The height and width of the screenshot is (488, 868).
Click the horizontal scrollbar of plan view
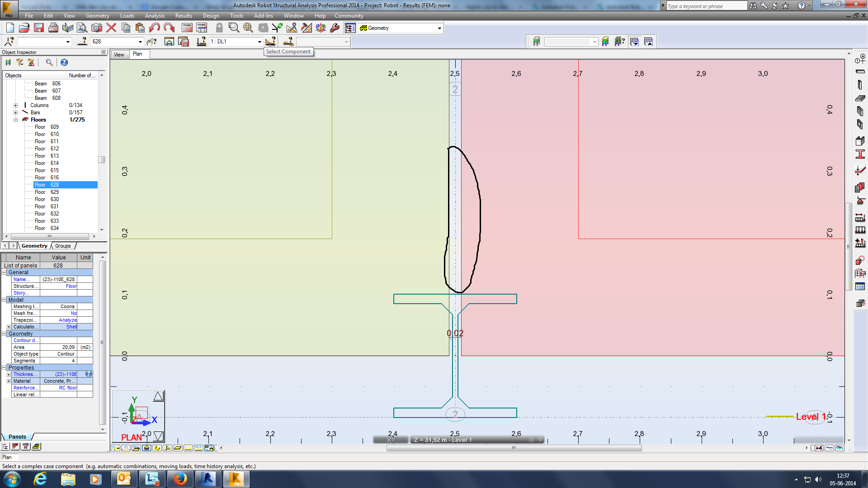514,448
